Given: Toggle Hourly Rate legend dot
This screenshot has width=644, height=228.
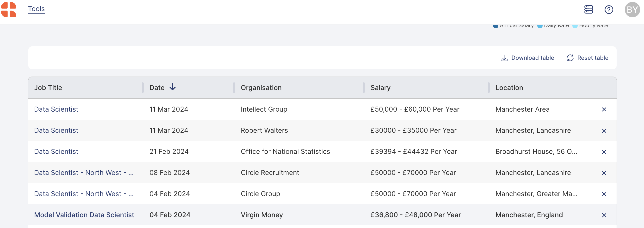Looking at the screenshot, I should [x=575, y=26].
